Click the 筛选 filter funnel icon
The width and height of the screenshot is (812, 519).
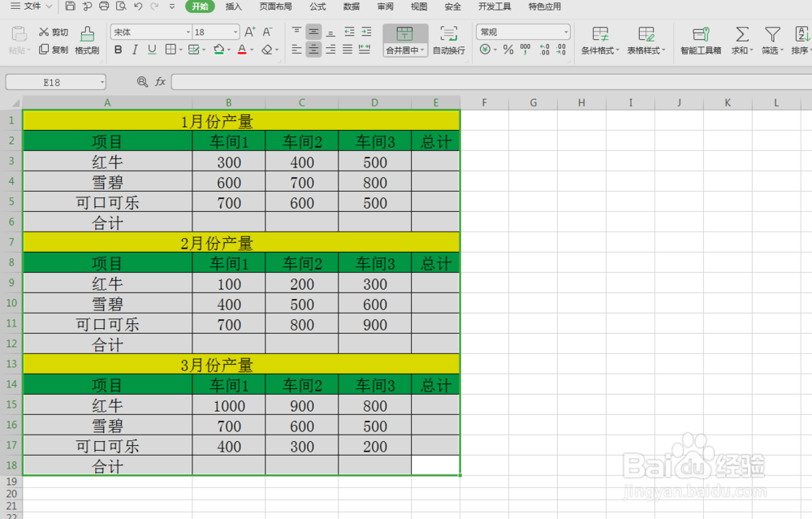click(772, 34)
